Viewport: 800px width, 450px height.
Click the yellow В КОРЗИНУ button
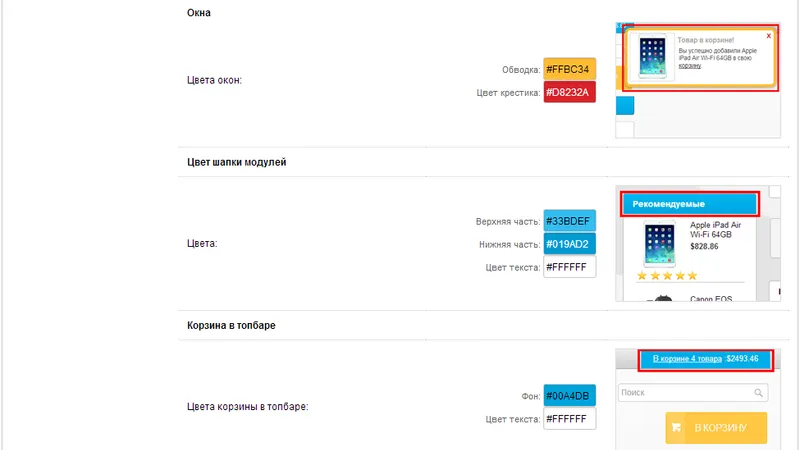[716, 428]
